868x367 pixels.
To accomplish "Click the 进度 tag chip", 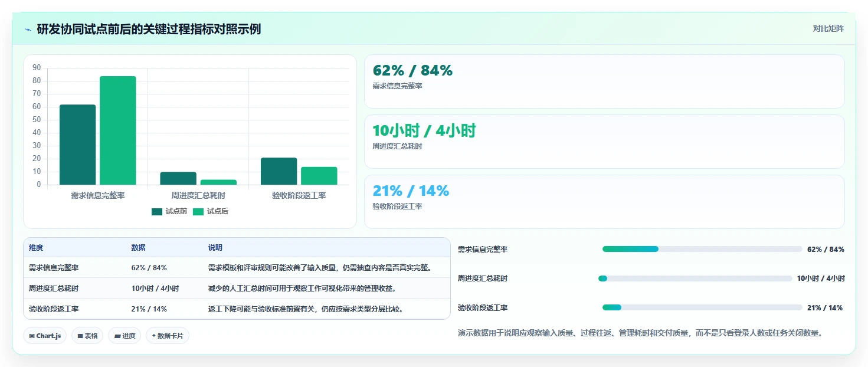I will pyautogui.click(x=125, y=336).
